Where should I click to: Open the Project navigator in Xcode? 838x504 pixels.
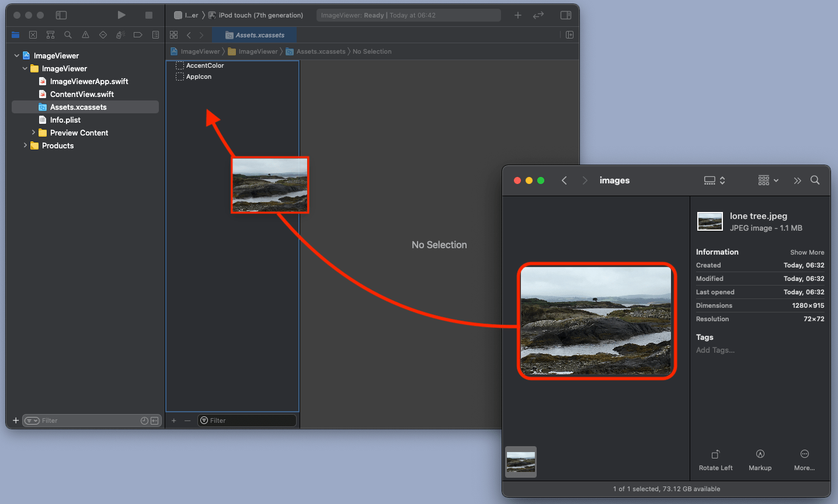click(x=15, y=34)
